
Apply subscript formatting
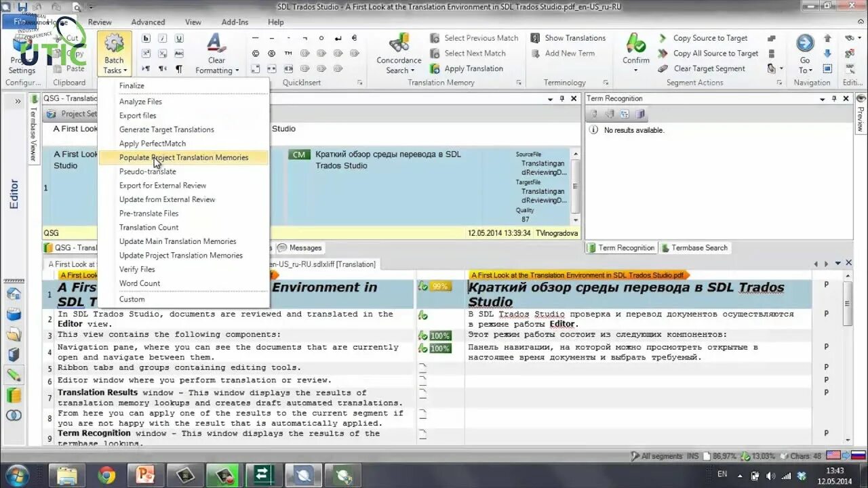163,53
